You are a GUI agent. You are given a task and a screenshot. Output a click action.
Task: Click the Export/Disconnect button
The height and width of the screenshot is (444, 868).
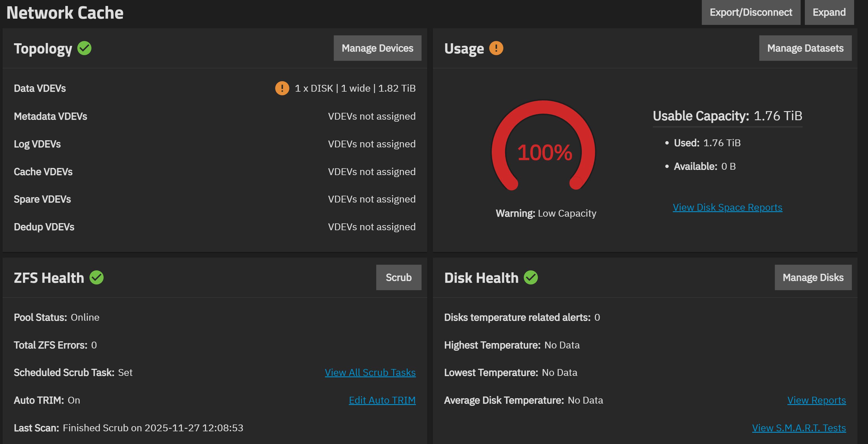(751, 12)
